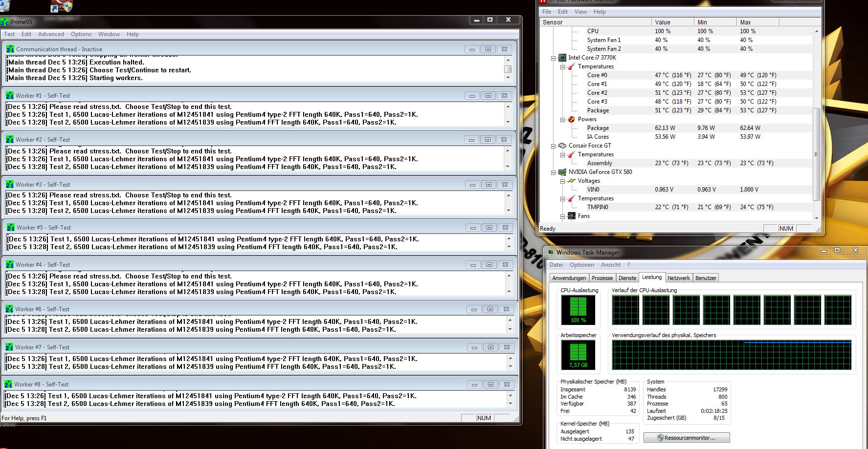Click the scroll-down arrow in Worker #8 window
The height and width of the screenshot is (449, 868).
pos(511,404)
